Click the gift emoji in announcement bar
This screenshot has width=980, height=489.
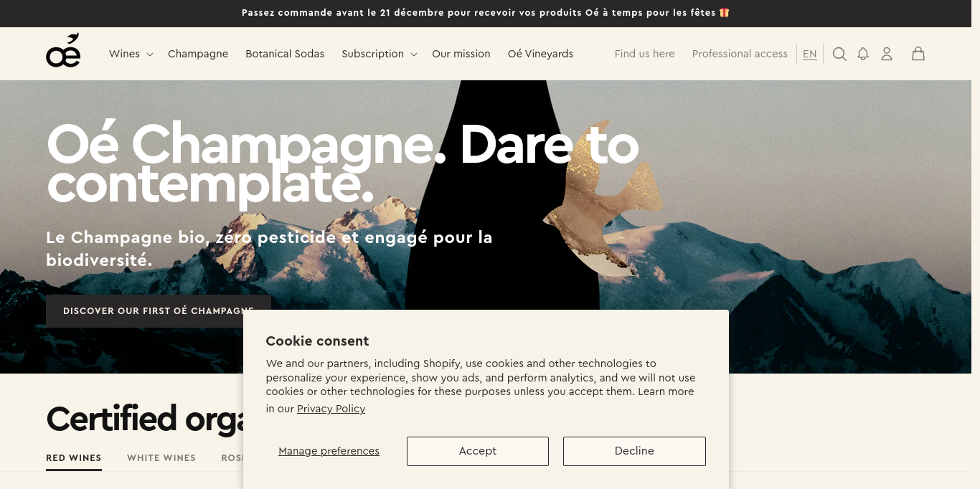[724, 12]
